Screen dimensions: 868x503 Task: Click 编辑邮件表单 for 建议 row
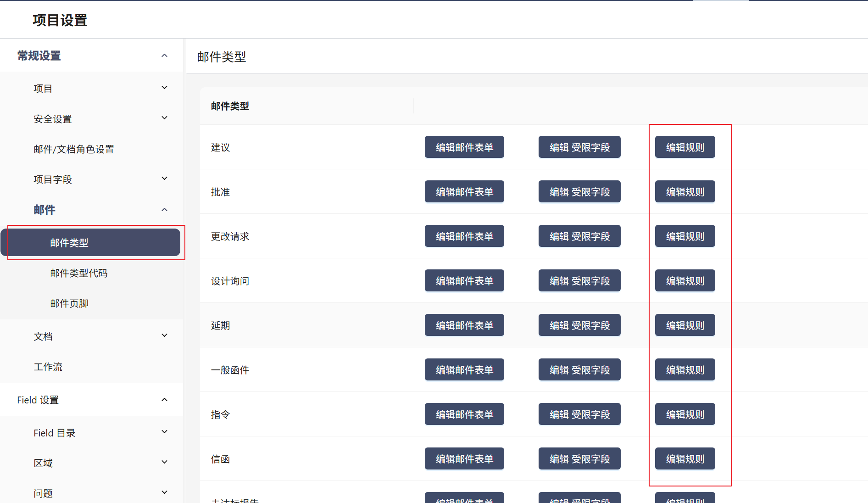(464, 147)
